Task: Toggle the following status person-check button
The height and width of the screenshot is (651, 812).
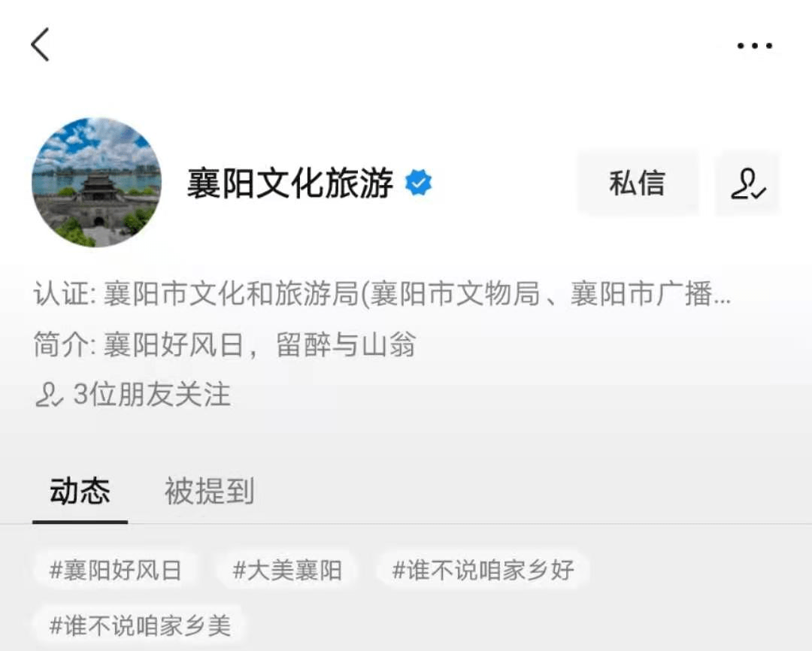Action: point(747,183)
